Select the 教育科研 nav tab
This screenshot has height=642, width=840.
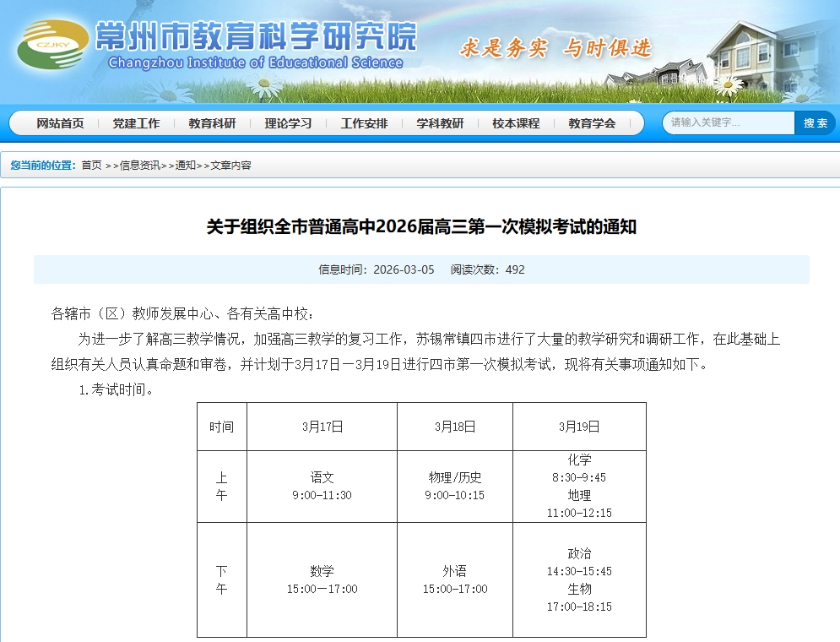pyautogui.click(x=211, y=122)
